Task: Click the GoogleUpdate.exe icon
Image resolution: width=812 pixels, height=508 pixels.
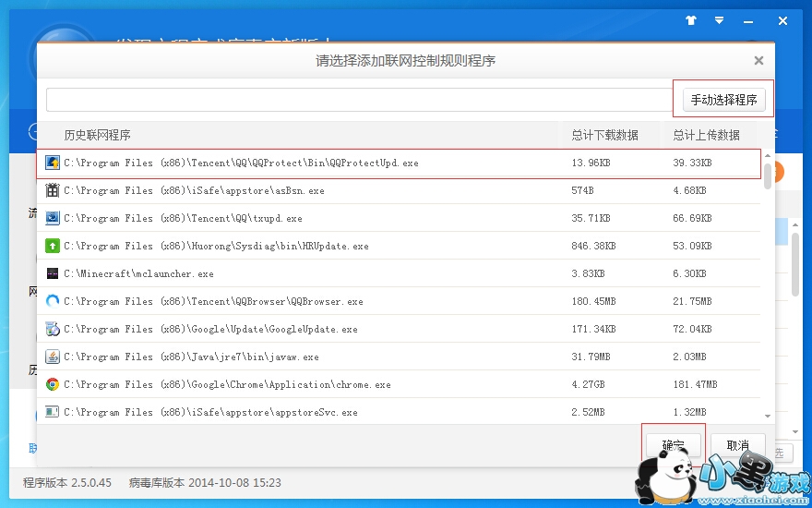Action: click(x=53, y=329)
